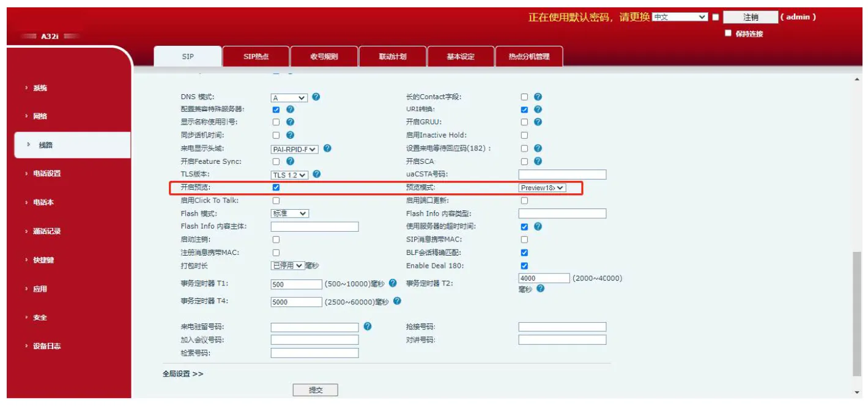Click help icon beside 来电显示头域
This screenshot has height=406, width=868.
[326, 149]
